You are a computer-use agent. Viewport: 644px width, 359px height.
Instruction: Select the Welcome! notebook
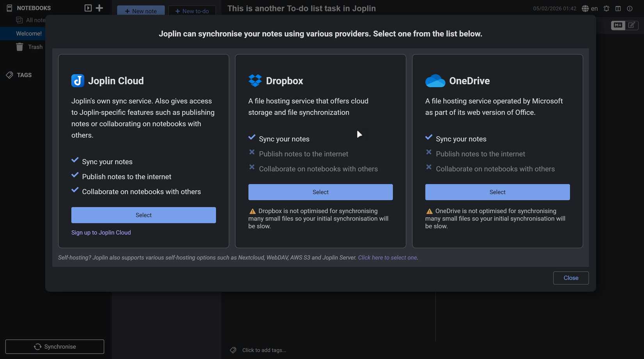point(28,34)
